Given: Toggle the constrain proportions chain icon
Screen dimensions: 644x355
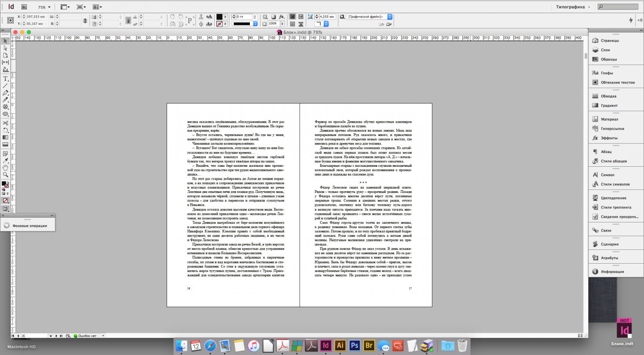Looking at the screenshot, I should pyautogui.click(x=85, y=21).
